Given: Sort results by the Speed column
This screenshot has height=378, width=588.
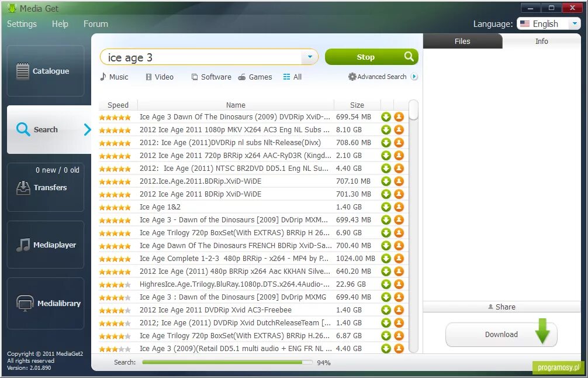Looking at the screenshot, I should tap(117, 105).
